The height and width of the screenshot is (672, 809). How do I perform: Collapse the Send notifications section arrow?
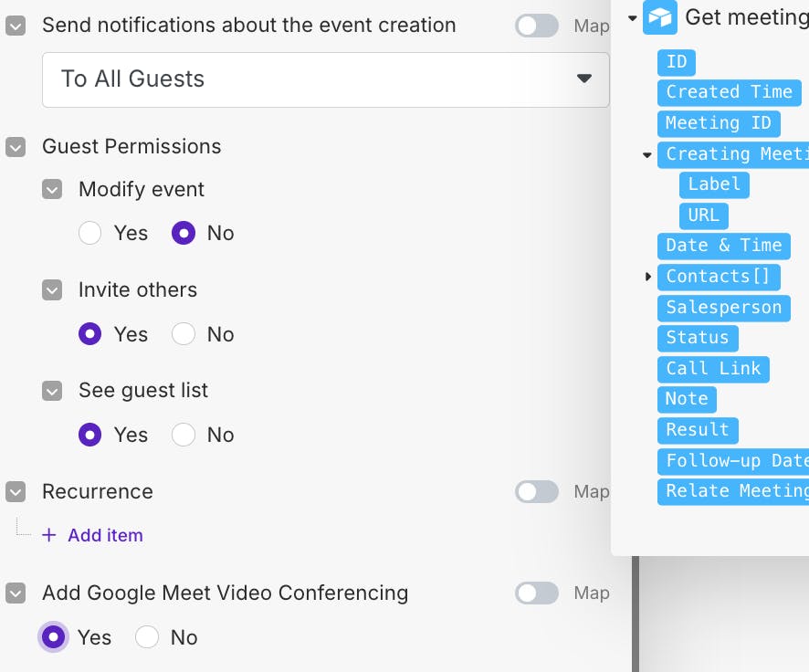(16, 26)
